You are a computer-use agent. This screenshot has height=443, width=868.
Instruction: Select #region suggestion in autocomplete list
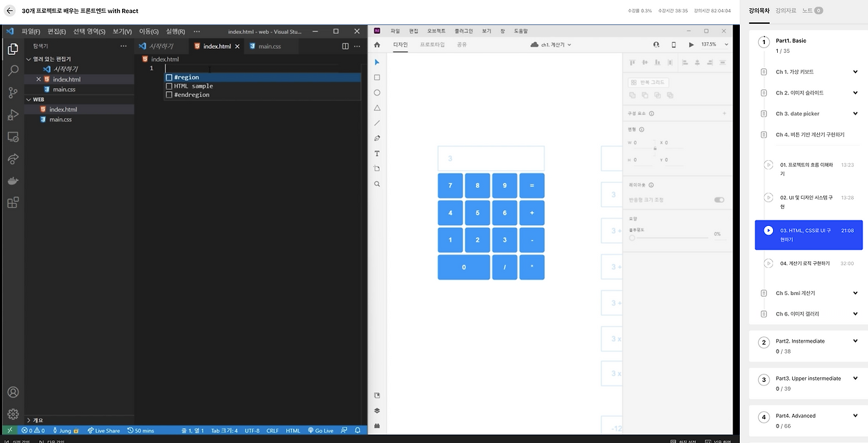[x=263, y=77]
